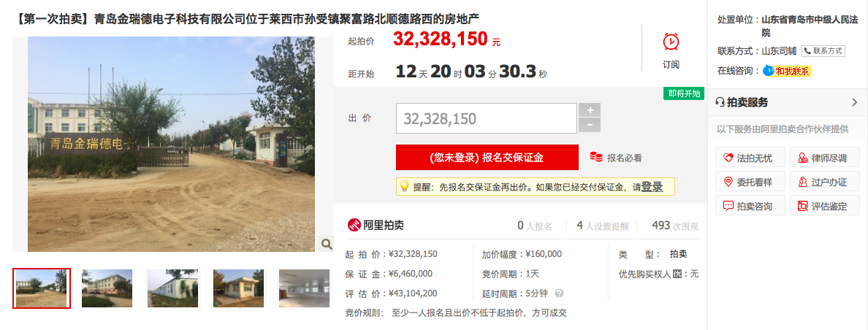Select the guardhouse thumbnail photo
The image size is (868, 330).
[239, 288]
